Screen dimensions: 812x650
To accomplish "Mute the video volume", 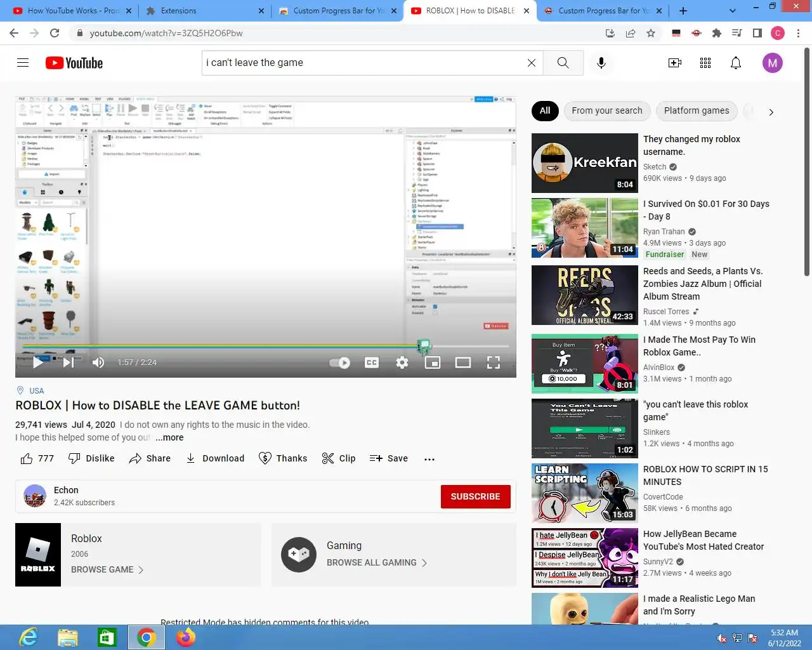I will point(98,362).
